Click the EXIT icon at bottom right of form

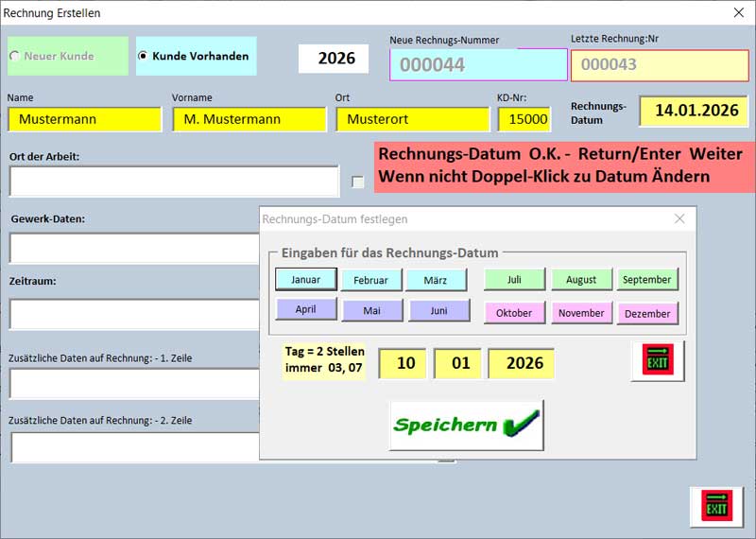(716, 507)
